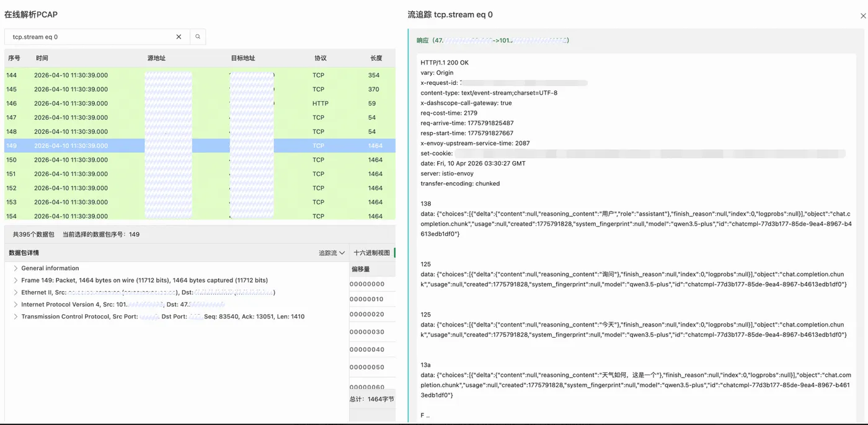Click the 响应 header of the stream
This screenshot has height=425, width=868.
[x=493, y=40]
